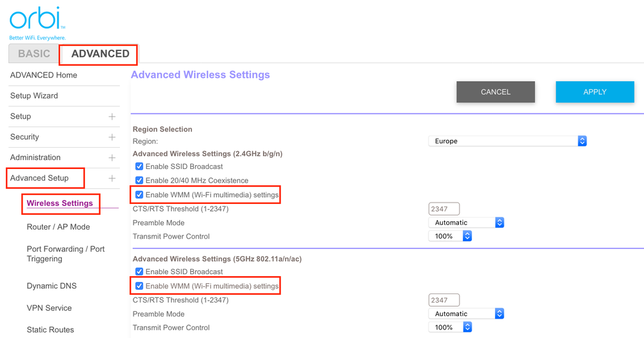Open 2.4GHz Transmit Power Control dropdown
Image resolution: width=644 pixels, height=338 pixels.
pyautogui.click(x=450, y=237)
